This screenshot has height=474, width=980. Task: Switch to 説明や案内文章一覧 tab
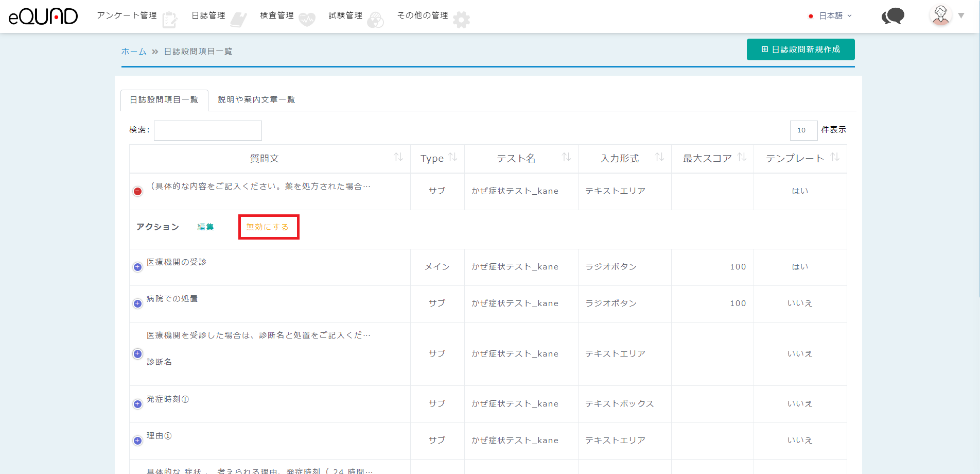point(256,100)
